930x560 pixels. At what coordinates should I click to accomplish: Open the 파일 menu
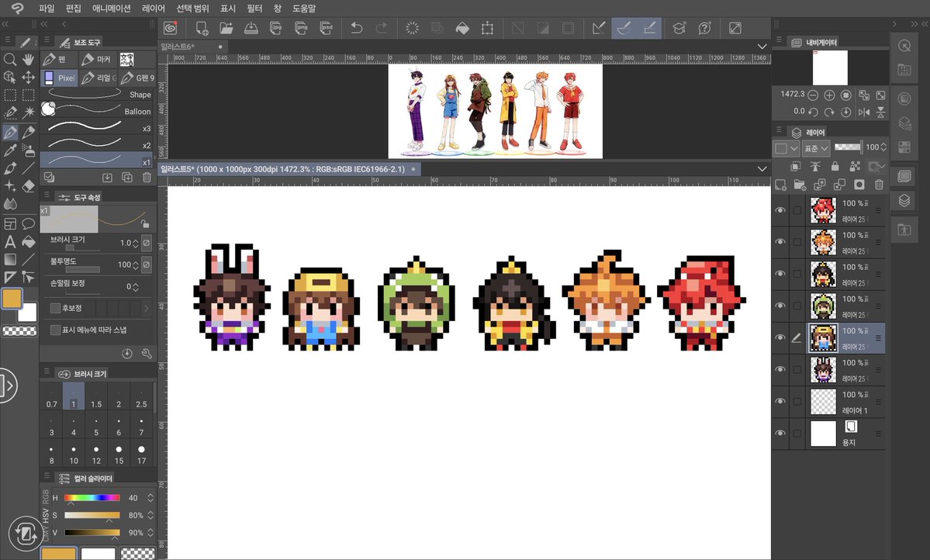tap(47, 9)
